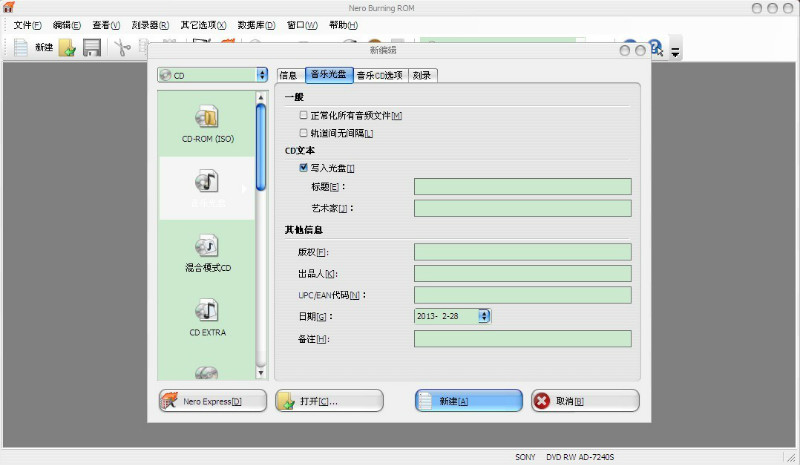The height and width of the screenshot is (465, 800).
Task: Click the Nero app icon in title bar
Action: pos(8,7)
